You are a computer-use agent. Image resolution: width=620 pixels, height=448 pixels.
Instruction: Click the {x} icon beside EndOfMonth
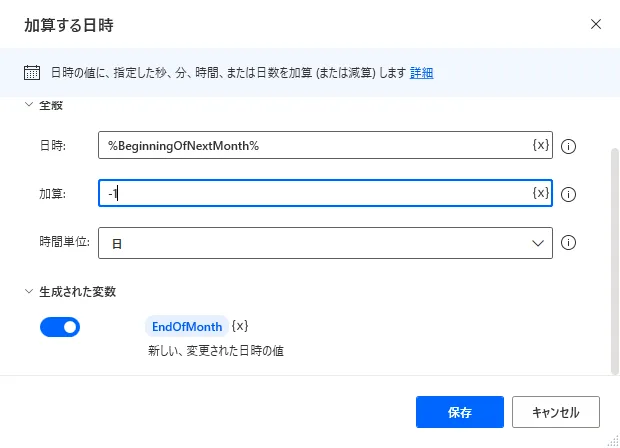(x=240, y=326)
